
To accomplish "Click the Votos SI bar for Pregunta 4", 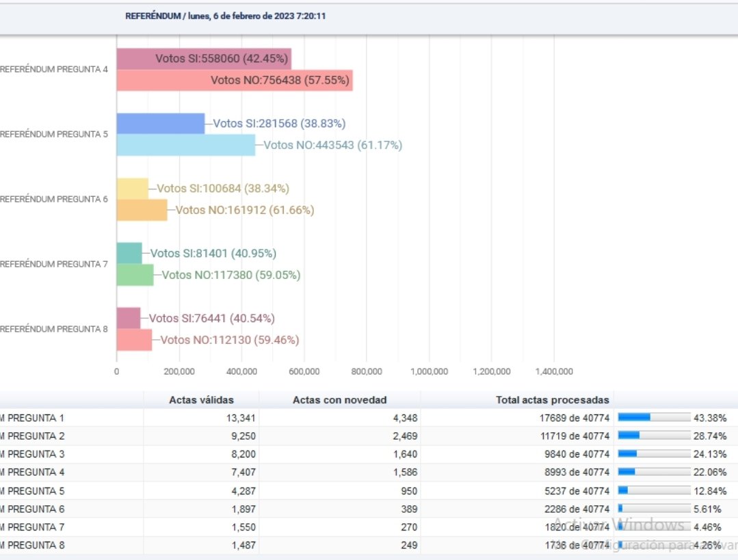I will pos(204,59).
